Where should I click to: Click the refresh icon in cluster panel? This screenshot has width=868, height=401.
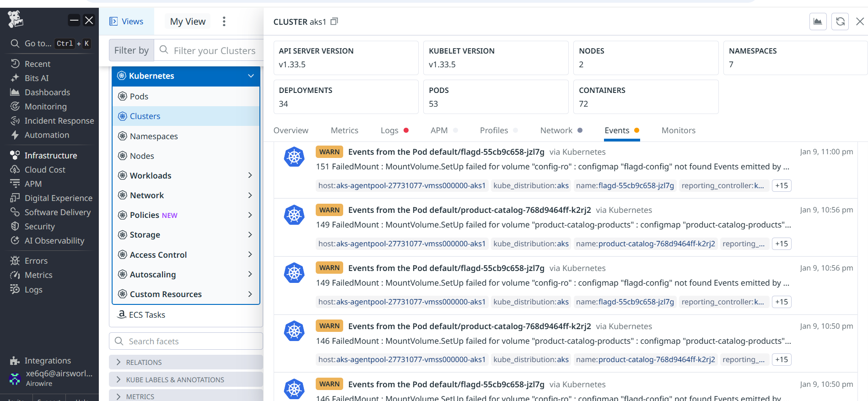tap(840, 22)
